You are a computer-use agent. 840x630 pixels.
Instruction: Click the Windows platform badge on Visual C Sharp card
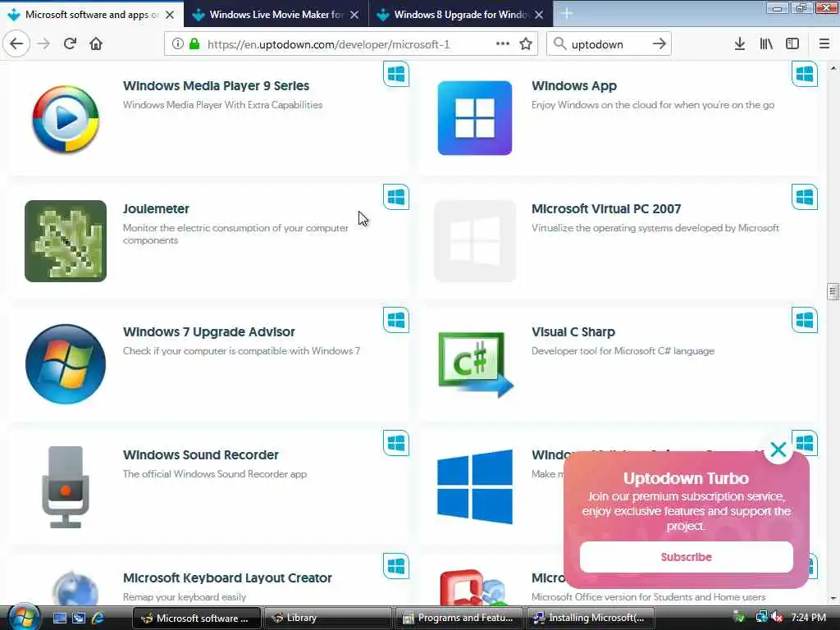coord(805,321)
